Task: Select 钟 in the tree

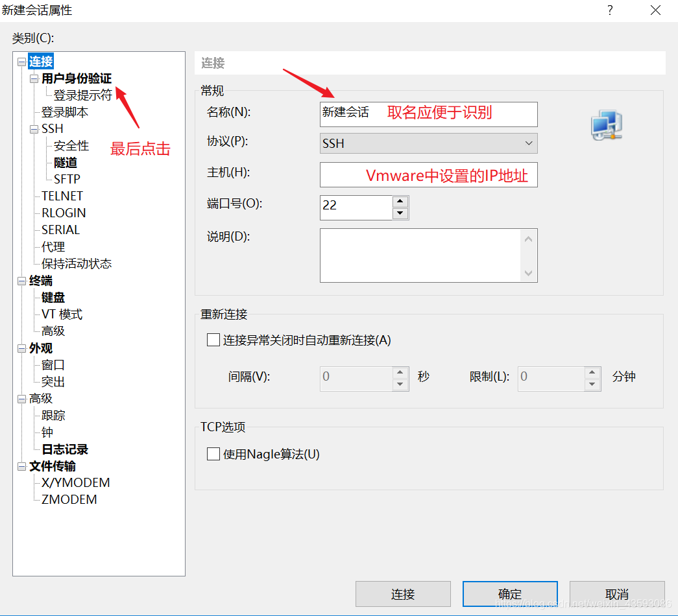Action: pyautogui.click(x=47, y=432)
